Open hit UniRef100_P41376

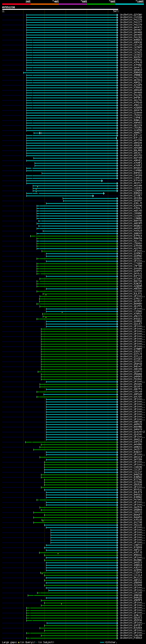pyautogui.click(x=131, y=20)
